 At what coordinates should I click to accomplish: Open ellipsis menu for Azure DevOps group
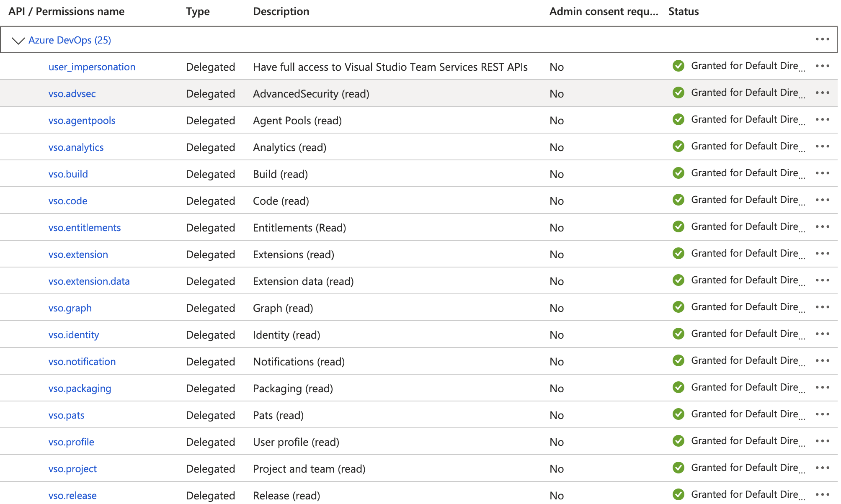pyautogui.click(x=822, y=39)
